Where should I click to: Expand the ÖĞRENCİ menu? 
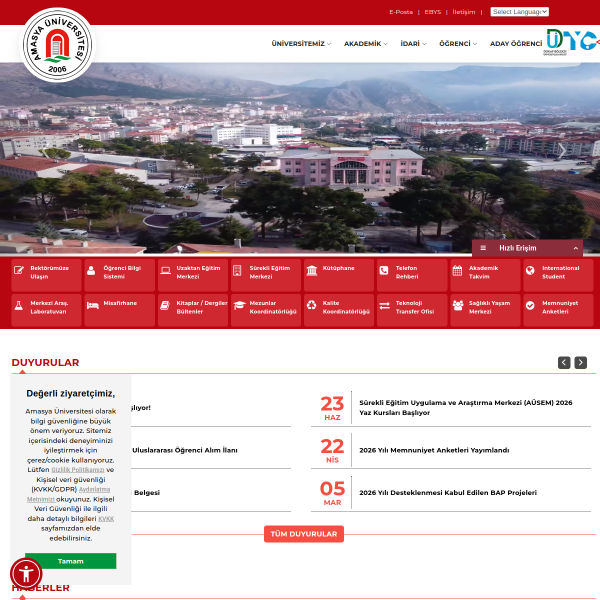tap(458, 44)
